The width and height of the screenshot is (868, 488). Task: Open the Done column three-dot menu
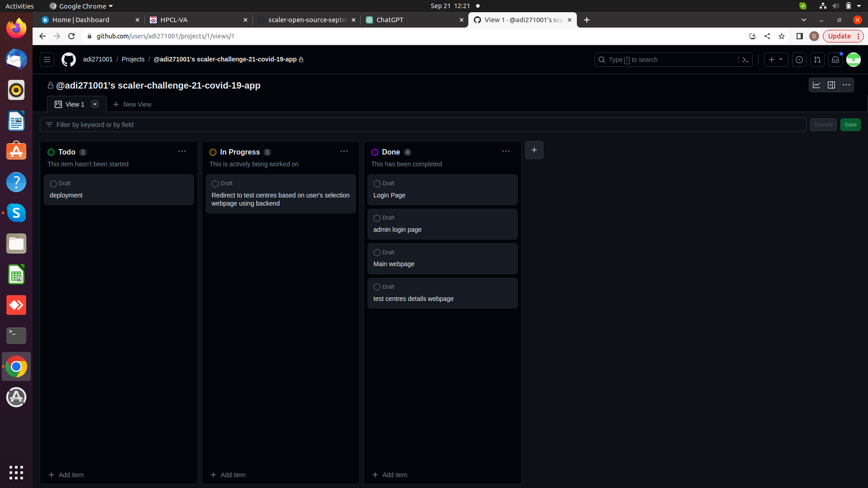(x=505, y=151)
